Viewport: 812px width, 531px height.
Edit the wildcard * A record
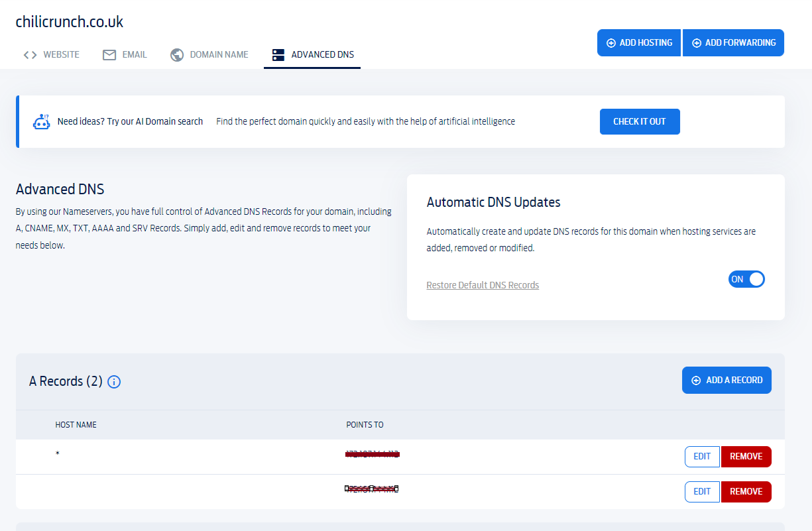click(x=702, y=457)
